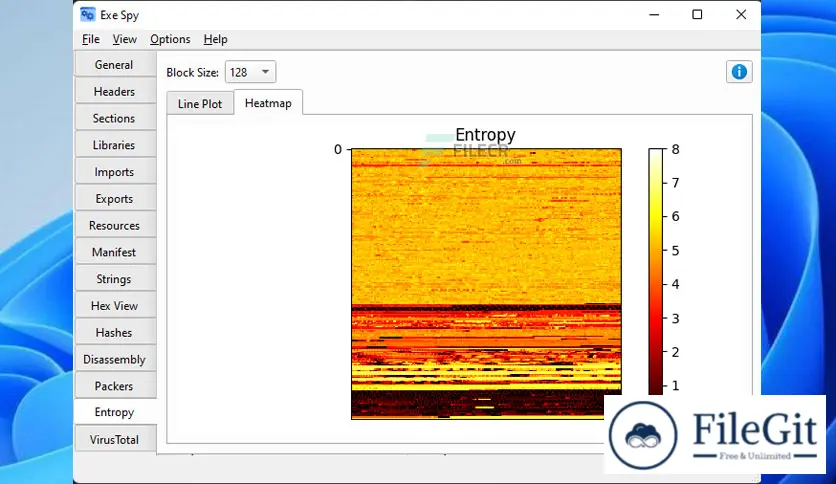This screenshot has width=836, height=484.
Task: View the Exports side tab
Action: point(114,199)
